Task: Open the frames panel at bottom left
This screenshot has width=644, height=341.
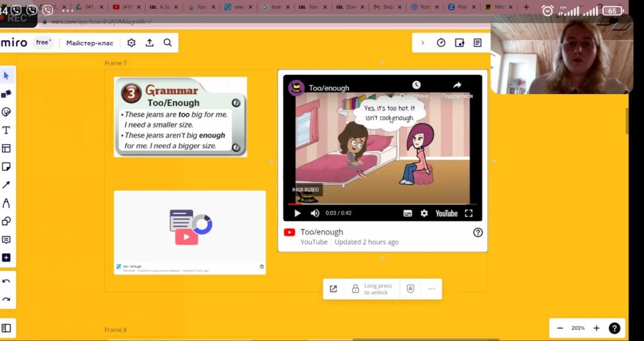Action: click(x=7, y=328)
